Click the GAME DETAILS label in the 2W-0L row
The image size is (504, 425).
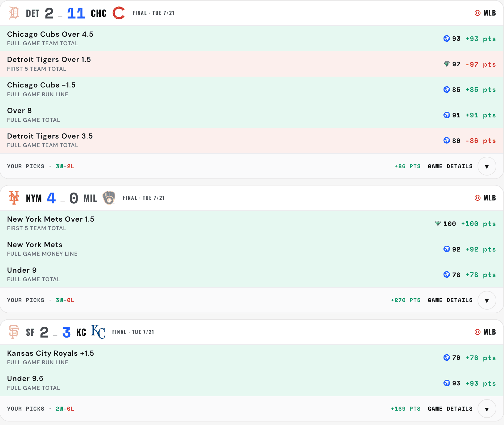click(450, 409)
